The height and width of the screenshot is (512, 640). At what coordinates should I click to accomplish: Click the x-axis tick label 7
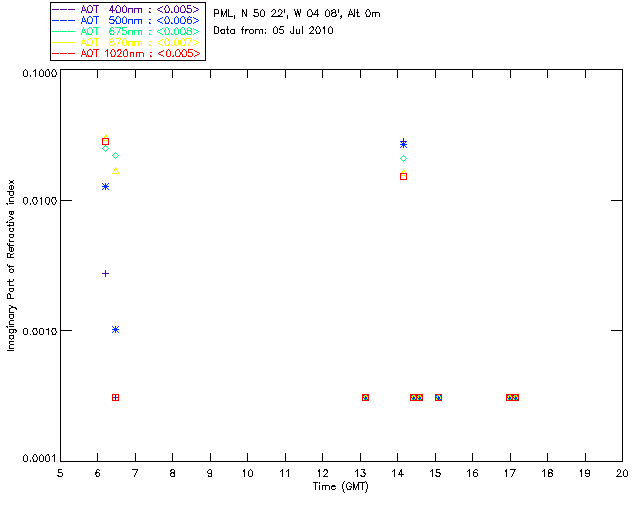[x=135, y=473]
